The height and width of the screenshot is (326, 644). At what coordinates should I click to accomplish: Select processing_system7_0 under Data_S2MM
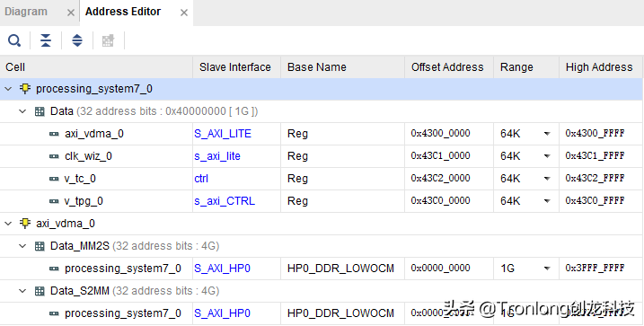322,313
